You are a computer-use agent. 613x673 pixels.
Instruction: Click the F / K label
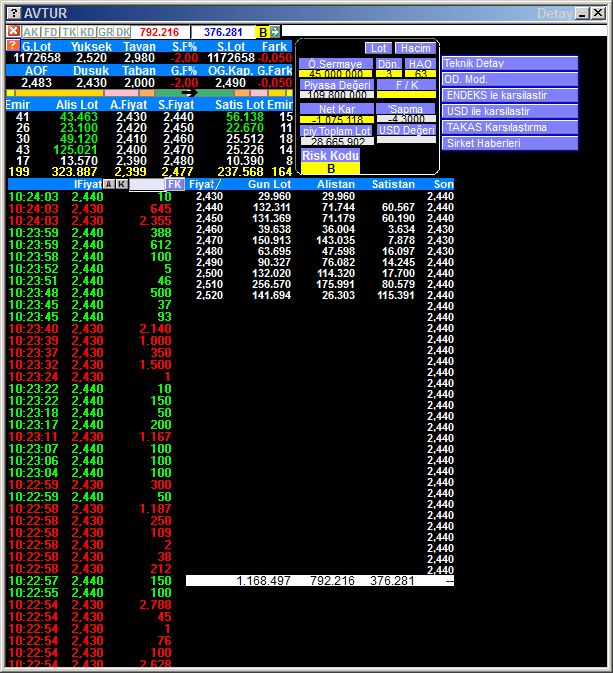[x=407, y=85]
